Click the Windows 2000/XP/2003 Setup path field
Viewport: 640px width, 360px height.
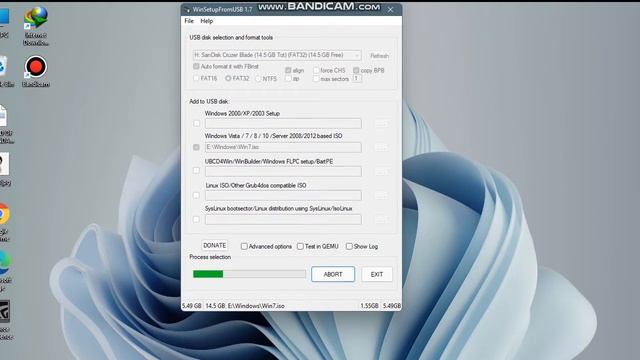tap(283, 123)
